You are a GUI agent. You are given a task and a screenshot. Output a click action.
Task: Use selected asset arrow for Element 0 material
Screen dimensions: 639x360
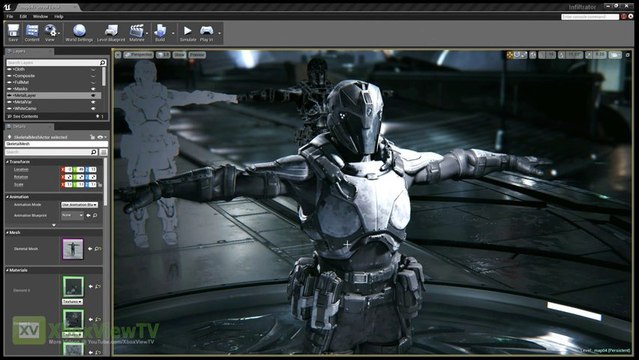pos(90,287)
